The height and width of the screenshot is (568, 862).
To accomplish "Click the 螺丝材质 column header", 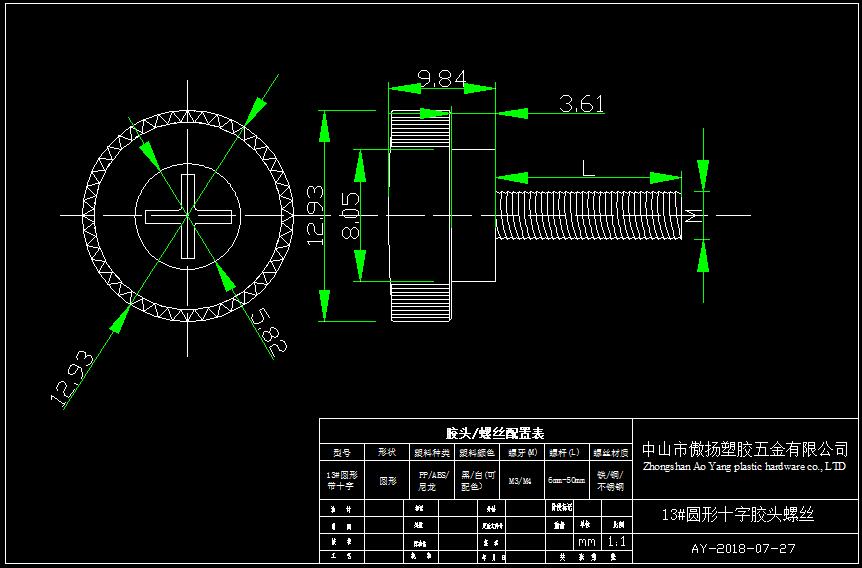I will pos(611,454).
